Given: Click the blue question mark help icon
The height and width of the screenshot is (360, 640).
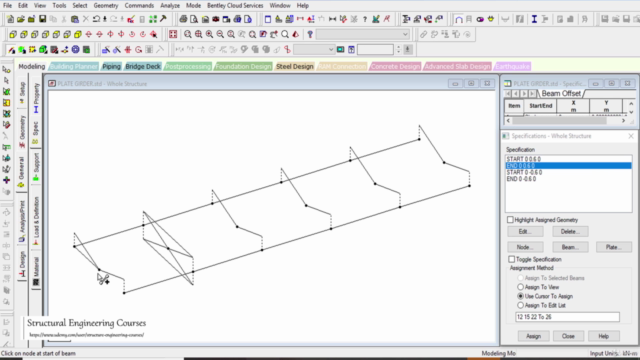Looking at the screenshot, I should click(310, 34).
